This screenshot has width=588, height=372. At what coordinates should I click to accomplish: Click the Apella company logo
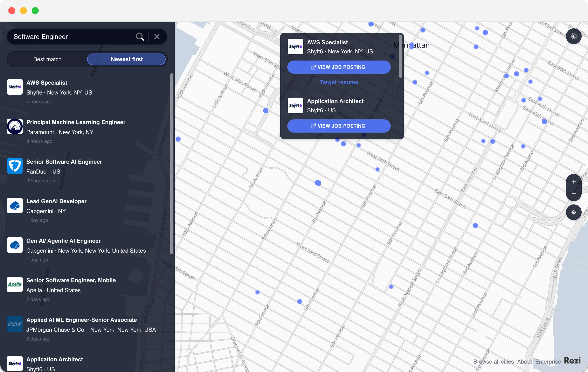(15, 284)
